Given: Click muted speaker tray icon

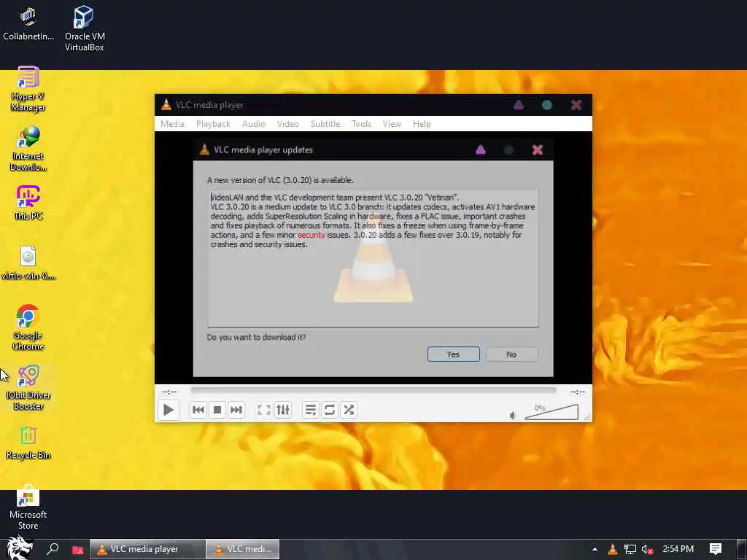Looking at the screenshot, I should tap(647, 549).
